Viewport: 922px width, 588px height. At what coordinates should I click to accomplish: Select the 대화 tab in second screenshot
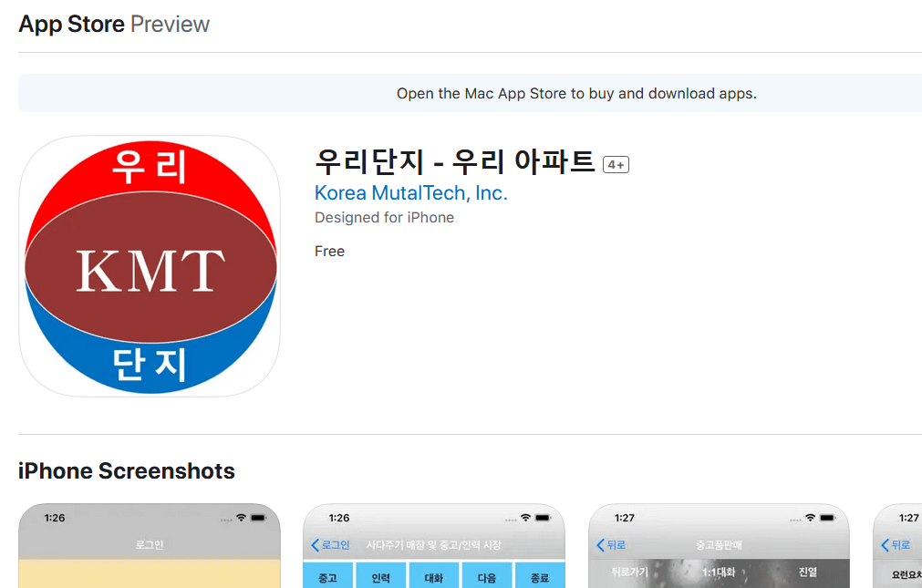pyautogui.click(x=434, y=577)
